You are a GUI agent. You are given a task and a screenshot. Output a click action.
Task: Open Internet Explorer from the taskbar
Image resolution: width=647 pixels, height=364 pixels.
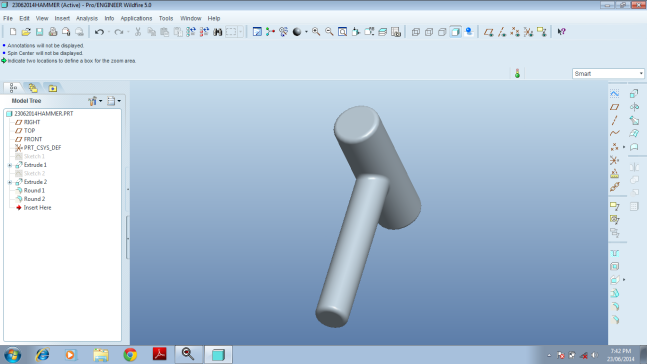[x=42, y=355]
